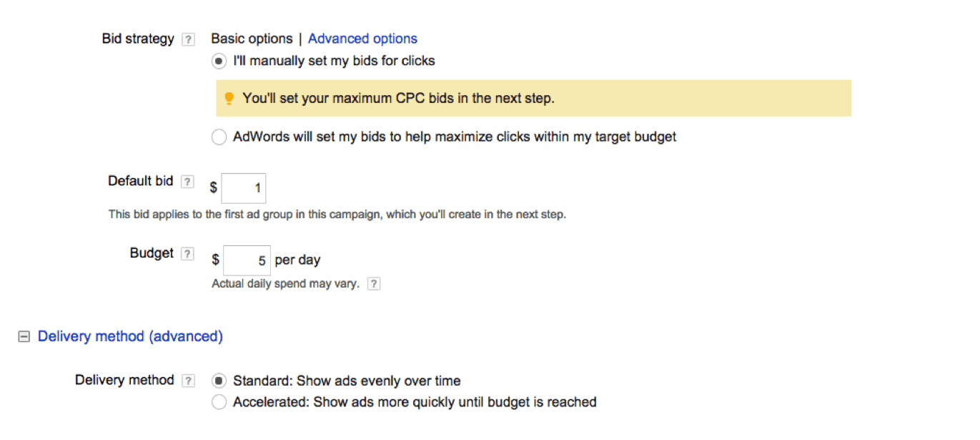The width and height of the screenshot is (980, 440).
Task: Click the 'per day' text after Budget
Action: pos(298,260)
